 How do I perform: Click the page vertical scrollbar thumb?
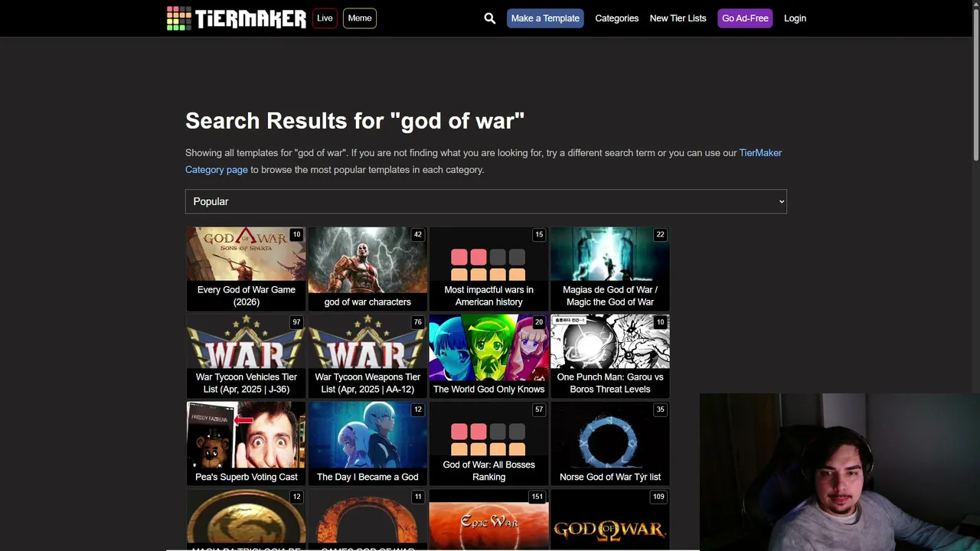click(975, 83)
